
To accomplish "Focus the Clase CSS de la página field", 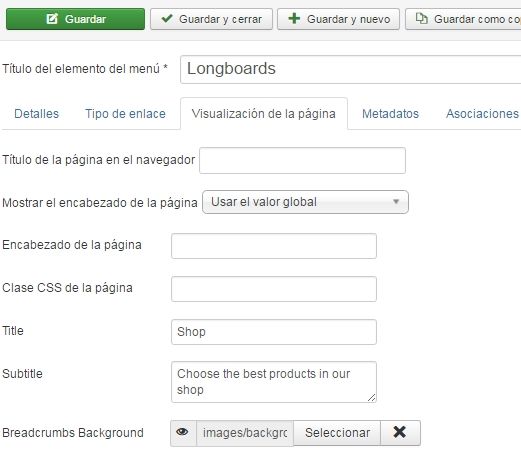I will tap(274, 289).
